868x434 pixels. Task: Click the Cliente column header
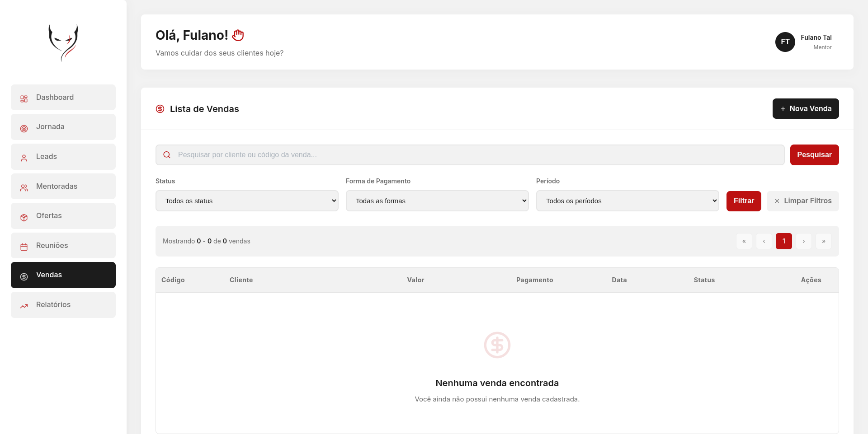[241, 280]
